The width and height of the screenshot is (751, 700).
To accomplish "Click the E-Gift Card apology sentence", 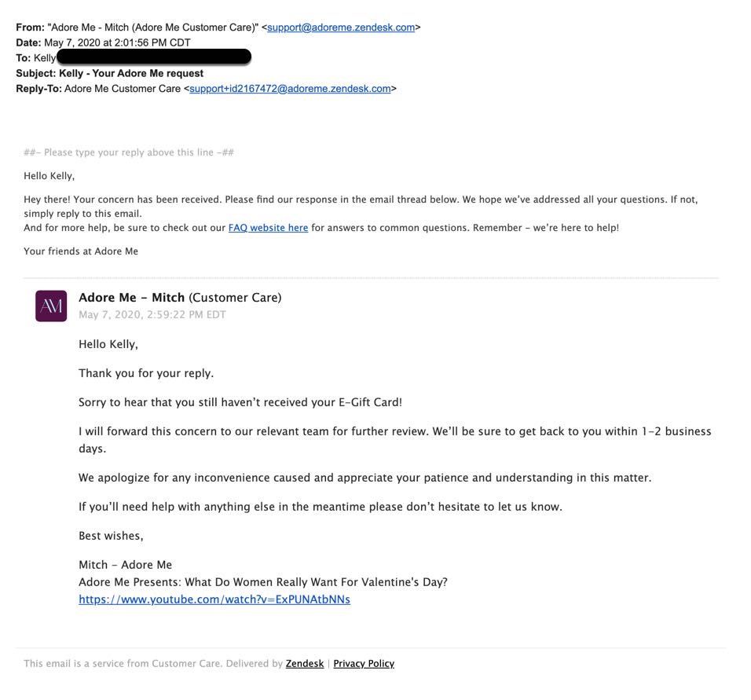I will pyautogui.click(x=240, y=402).
